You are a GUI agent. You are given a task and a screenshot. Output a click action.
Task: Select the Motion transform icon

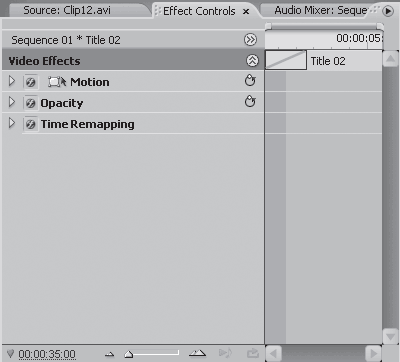pos(57,82)
